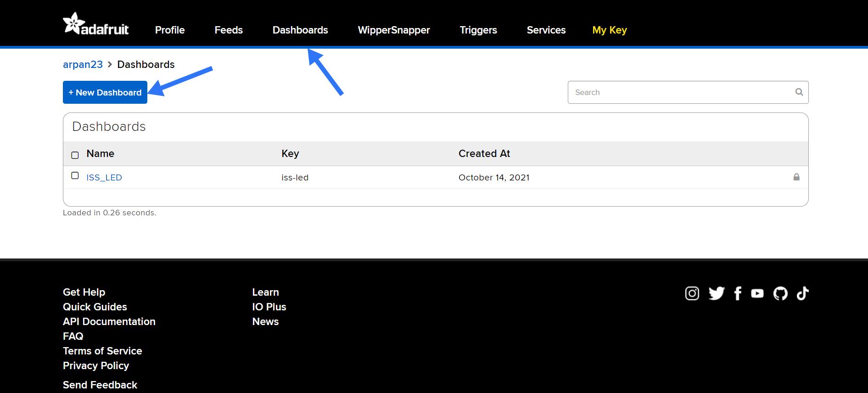Click the iss-led key cell
Viewport: 868px width, 393px height.
pyautogui.click(x=295, y=177)
